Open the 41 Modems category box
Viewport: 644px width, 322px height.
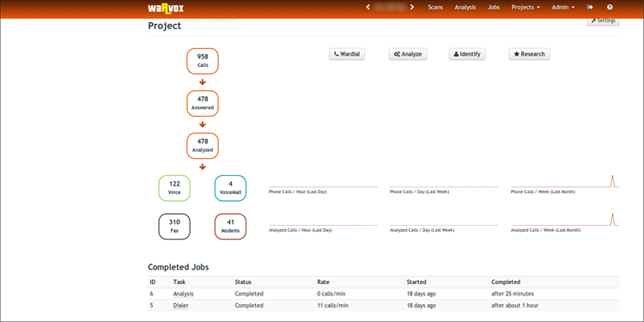[230, 227]
